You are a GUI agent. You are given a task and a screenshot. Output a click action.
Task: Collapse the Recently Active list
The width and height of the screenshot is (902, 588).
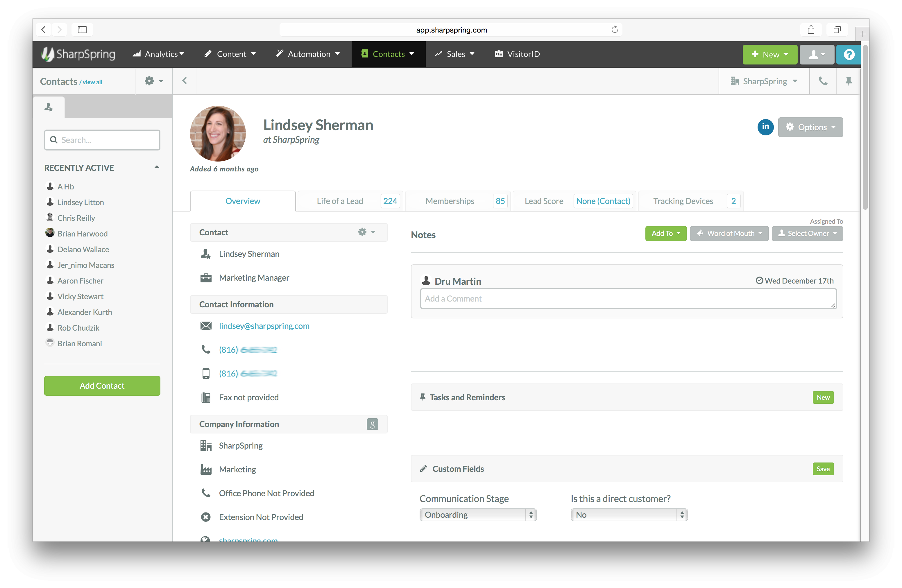(x=157, y=167)
